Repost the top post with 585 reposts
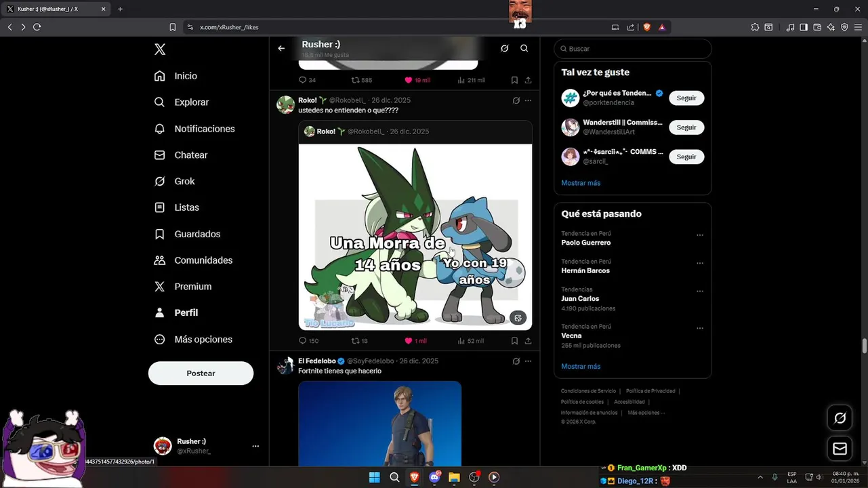The width and height of the screenshot is (868, 488). [361, 80]
